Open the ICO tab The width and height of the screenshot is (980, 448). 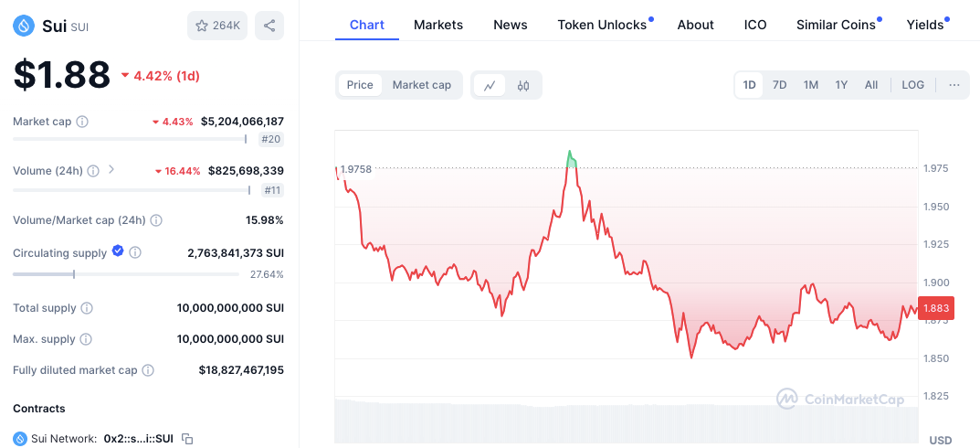[x=755, y=25]
